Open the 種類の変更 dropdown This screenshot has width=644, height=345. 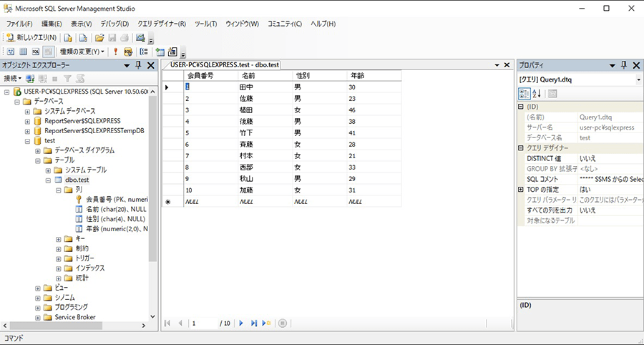(82, 52)
